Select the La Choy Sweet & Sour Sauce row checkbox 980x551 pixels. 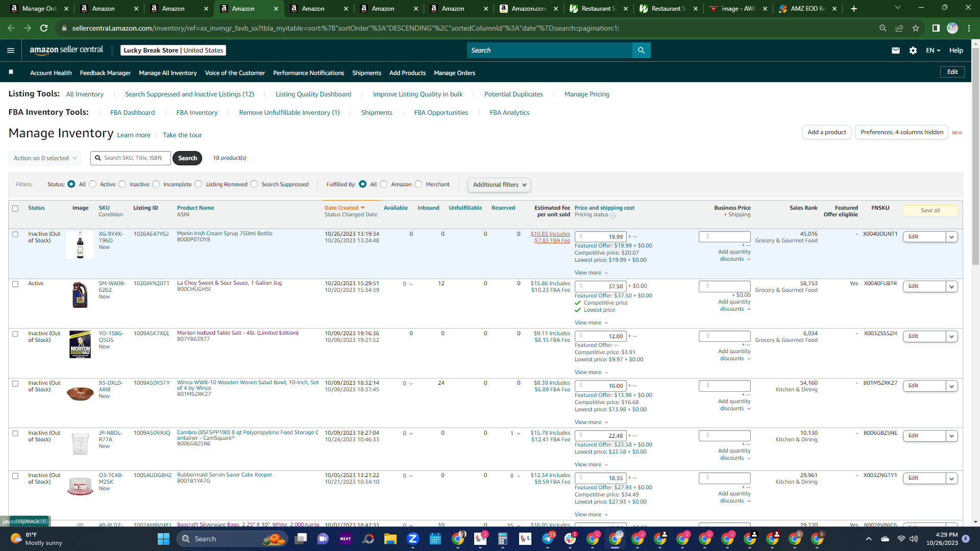[x=15, y=284]
